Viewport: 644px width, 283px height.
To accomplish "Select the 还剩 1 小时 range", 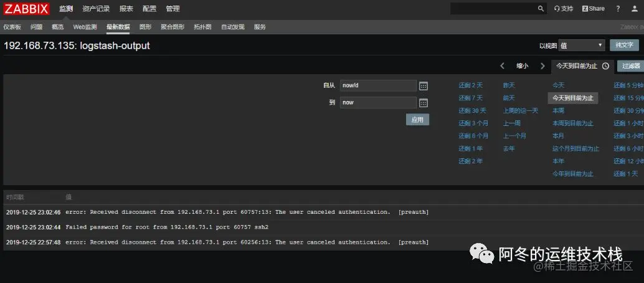I will (629, 123).
